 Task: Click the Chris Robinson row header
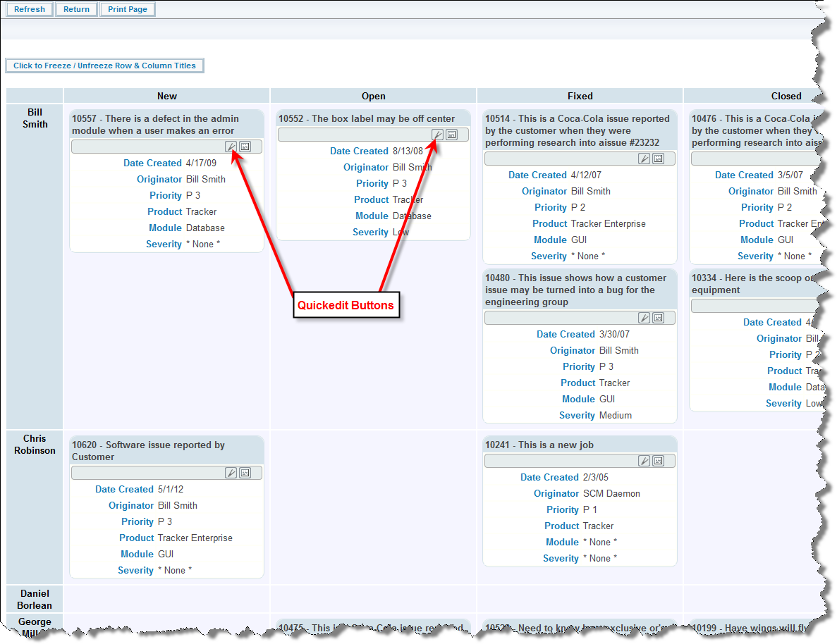pos(35,445)
